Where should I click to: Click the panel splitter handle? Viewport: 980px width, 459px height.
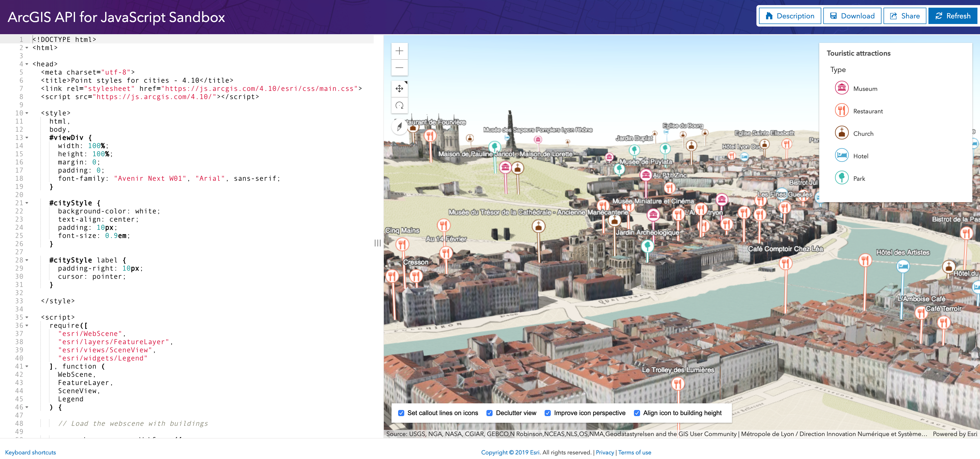point(377,243)
